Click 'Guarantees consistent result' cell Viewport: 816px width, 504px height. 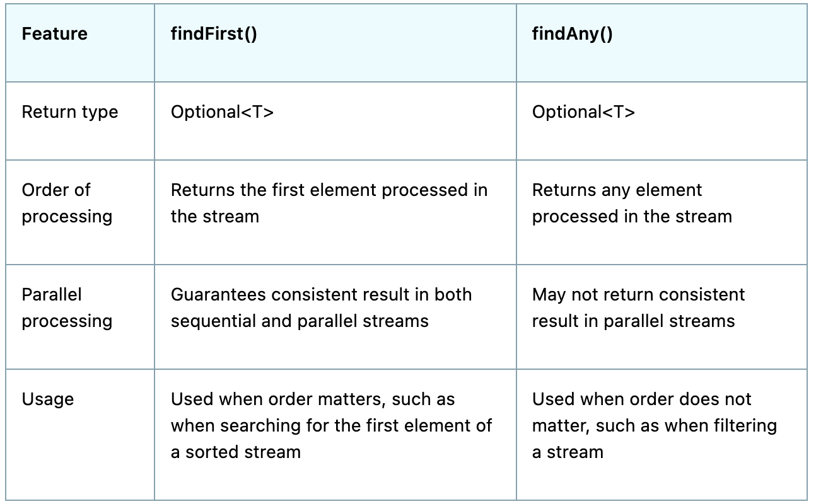[321, 307]
